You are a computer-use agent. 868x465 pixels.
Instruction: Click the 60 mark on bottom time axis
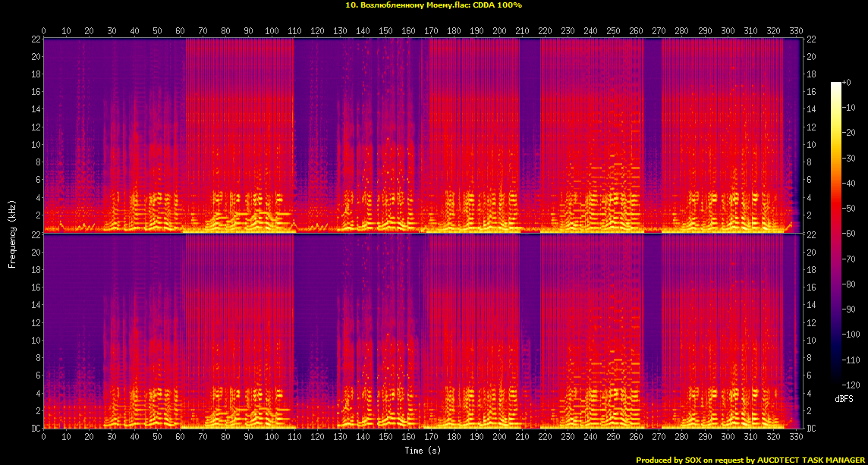click(x=181, y=437)
